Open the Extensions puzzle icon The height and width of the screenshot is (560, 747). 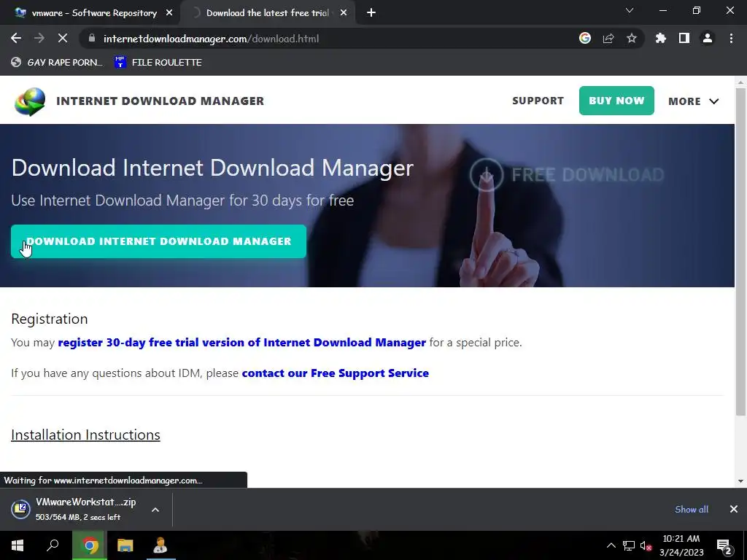coord(660,39)
